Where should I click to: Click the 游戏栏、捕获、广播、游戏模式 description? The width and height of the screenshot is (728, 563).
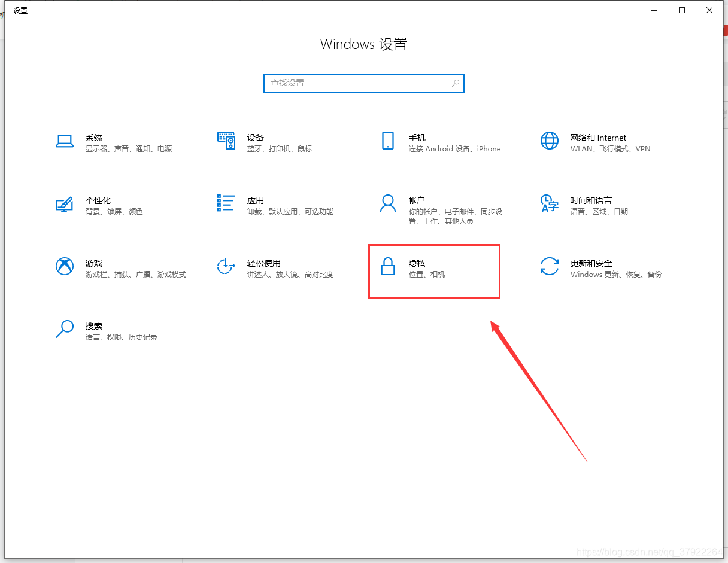136,275
